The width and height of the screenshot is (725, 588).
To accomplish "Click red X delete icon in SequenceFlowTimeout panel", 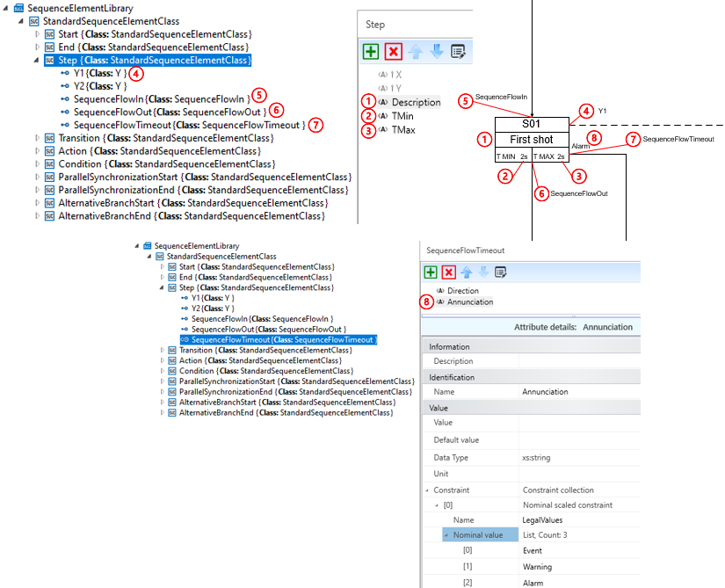I will [448, 272].
